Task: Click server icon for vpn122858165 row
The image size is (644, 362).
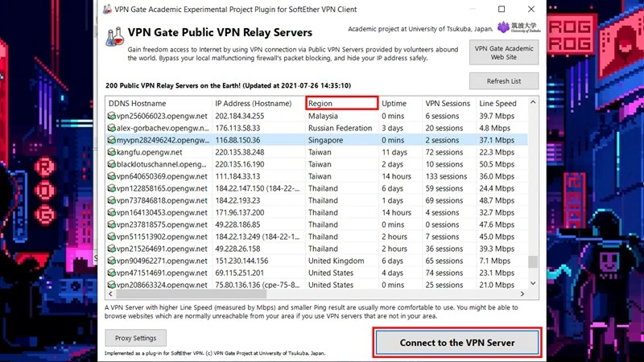Action: click(x=111, y=188)
